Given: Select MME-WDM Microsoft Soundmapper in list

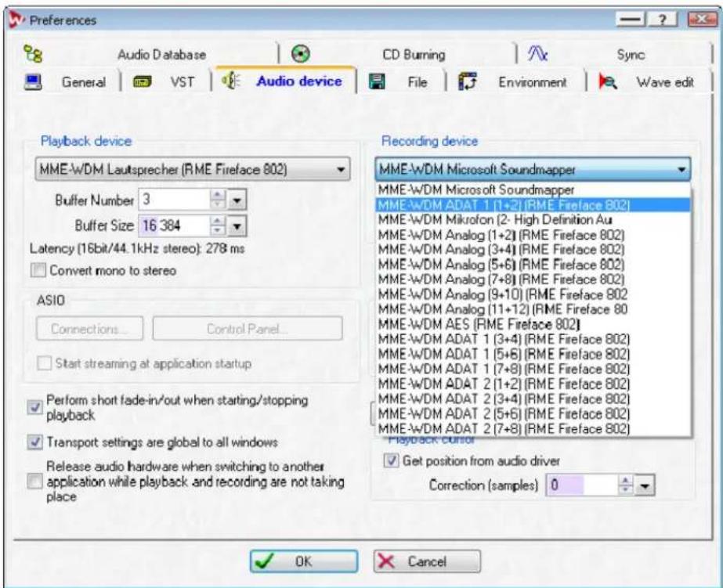Looking at the screenshot, I should tap(533, 189).
